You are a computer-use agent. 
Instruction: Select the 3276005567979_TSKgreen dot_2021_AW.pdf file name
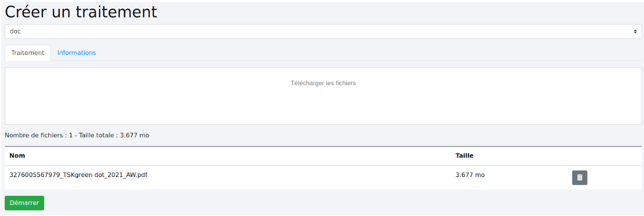[x=78, y=175]
